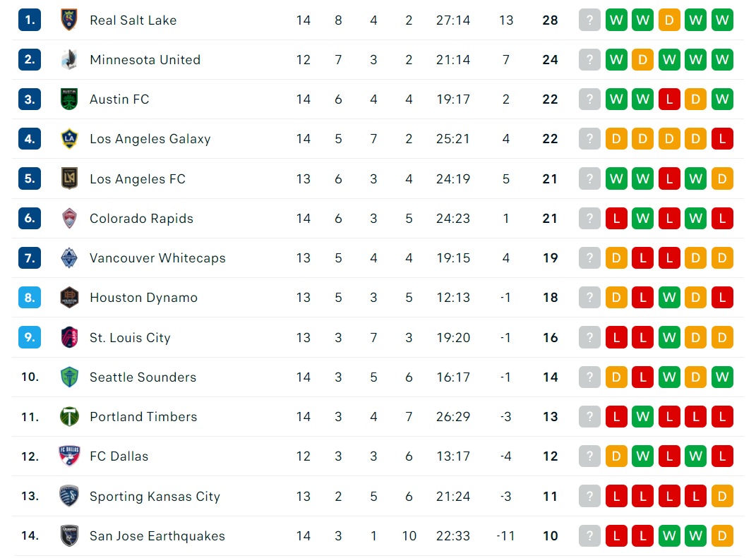Open Vancouver Whitecaps team page link
756x558 pixels.
pyautogui.click(x=157, y=258)
